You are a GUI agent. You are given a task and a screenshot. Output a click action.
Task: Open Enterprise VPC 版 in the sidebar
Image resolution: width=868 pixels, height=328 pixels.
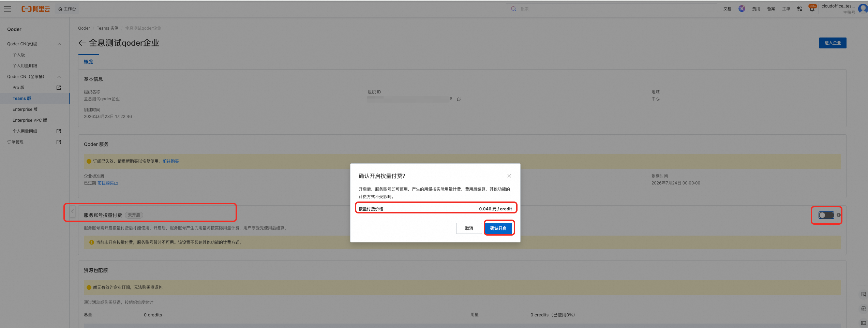point(30,120)
